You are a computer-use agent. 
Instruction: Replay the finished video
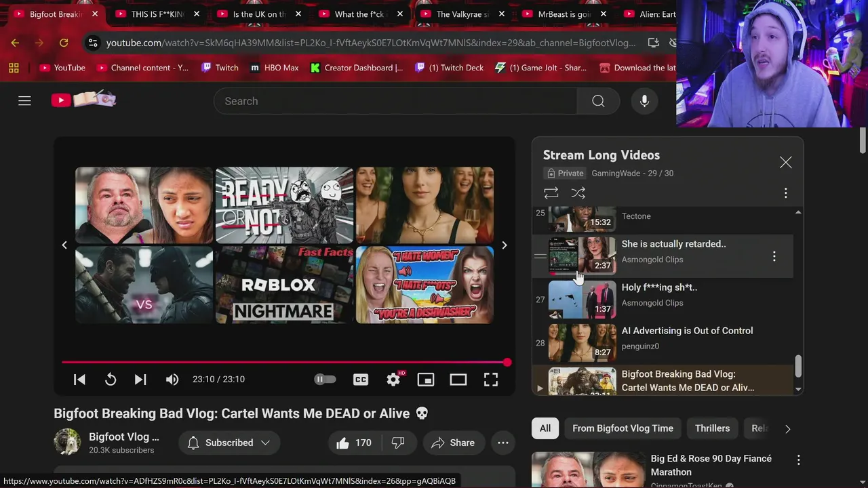pyautogui.click(x=111, y=380)
